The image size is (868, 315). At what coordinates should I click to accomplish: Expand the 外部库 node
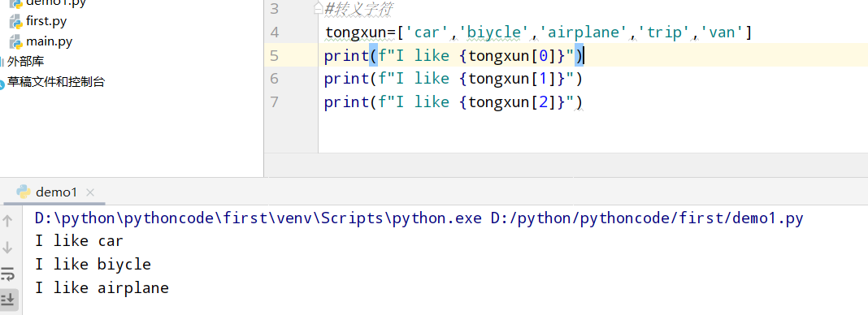click(25, 62)
